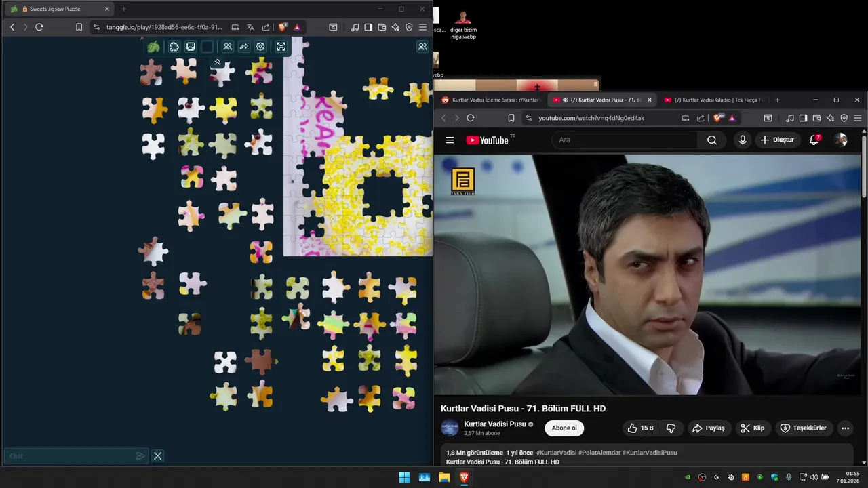Image resolution: width=868 pixels, height=488 pixels.
Task: Show the puzzle preview image in Tanggle
Action: (x=191, y=47)
